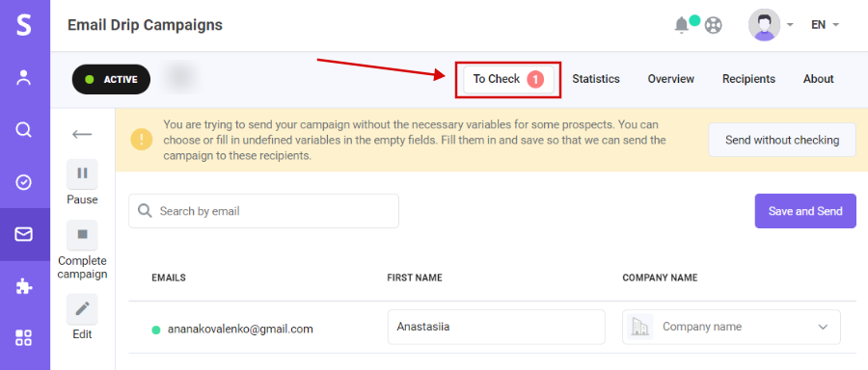Screen dimensions: 868x370
Task: Click the Search by email field
Action: 263,211
